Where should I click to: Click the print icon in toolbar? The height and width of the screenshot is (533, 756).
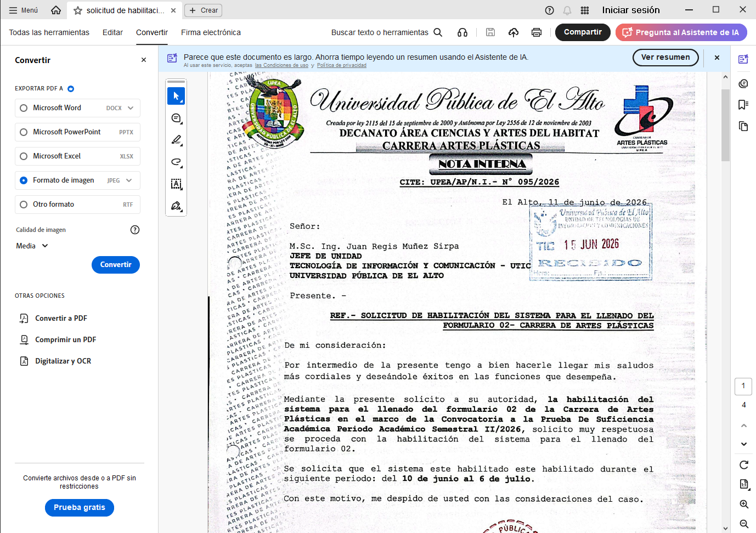(537, 32)
